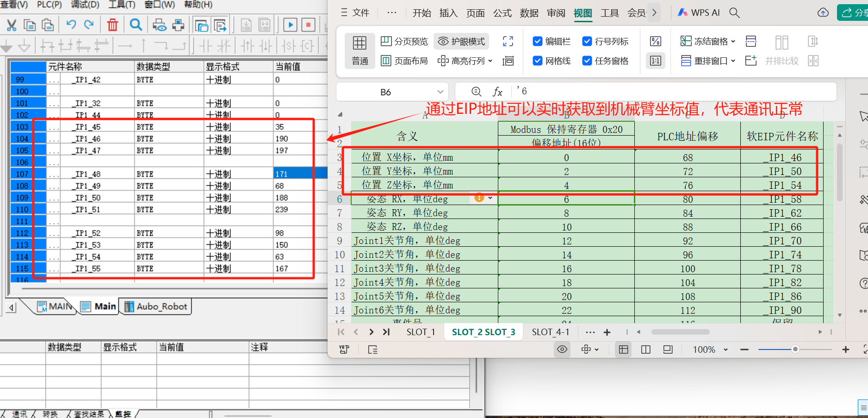Expand the cell name box B6 dropdown
The height and width of the screenshot is (418, 868).
[440, 92]
